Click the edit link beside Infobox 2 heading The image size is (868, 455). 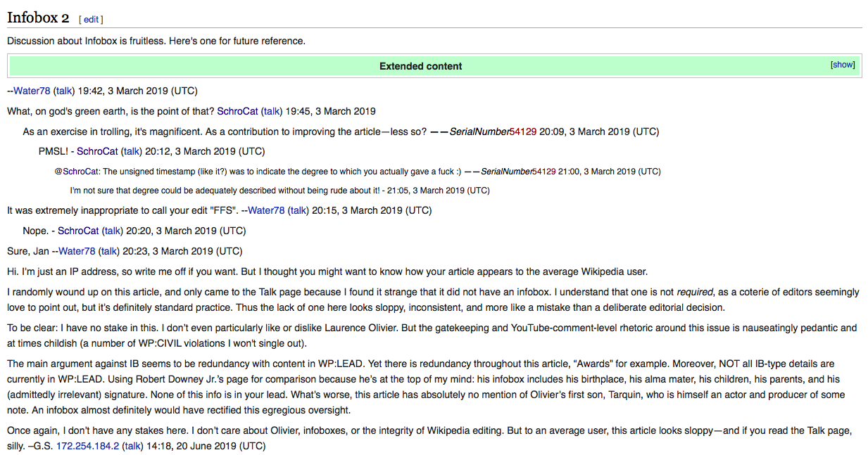click(91, 20)
